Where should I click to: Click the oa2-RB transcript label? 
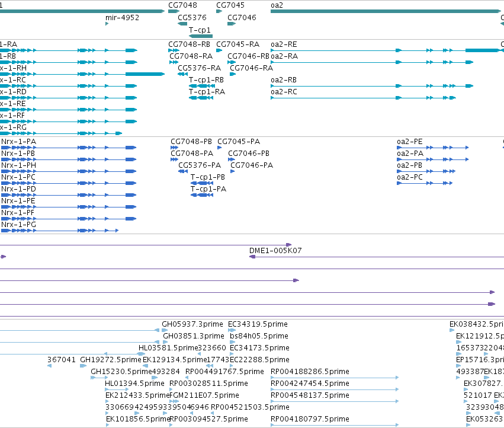pos(284,80)
